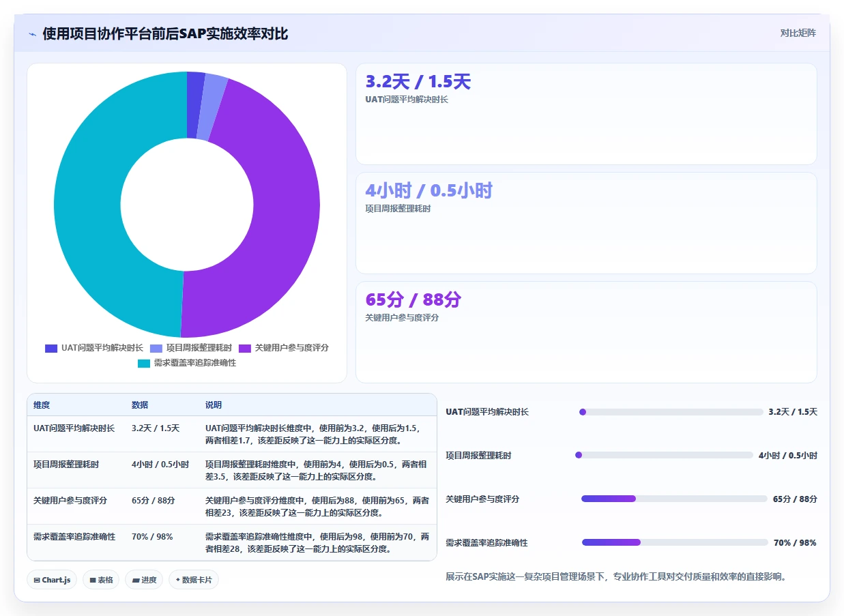Click the 70% / 98% table data cell
The image size is (844, 616).
(x=152, y=537)
